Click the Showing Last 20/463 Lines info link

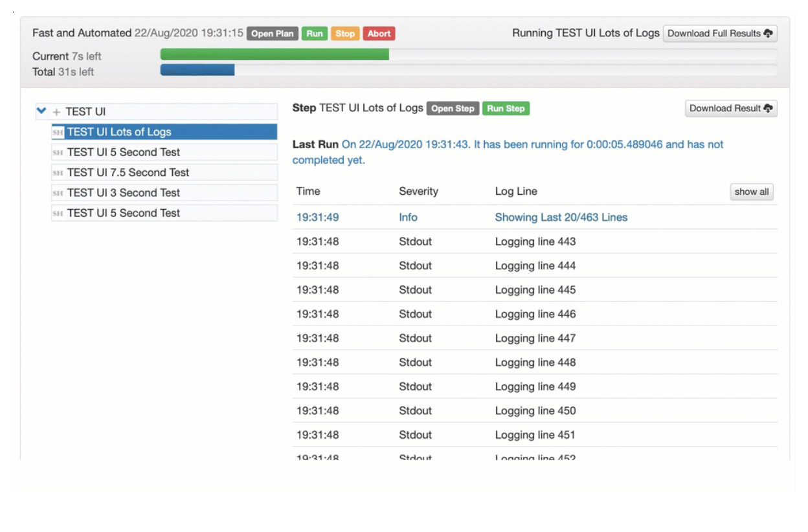point(561,217)
